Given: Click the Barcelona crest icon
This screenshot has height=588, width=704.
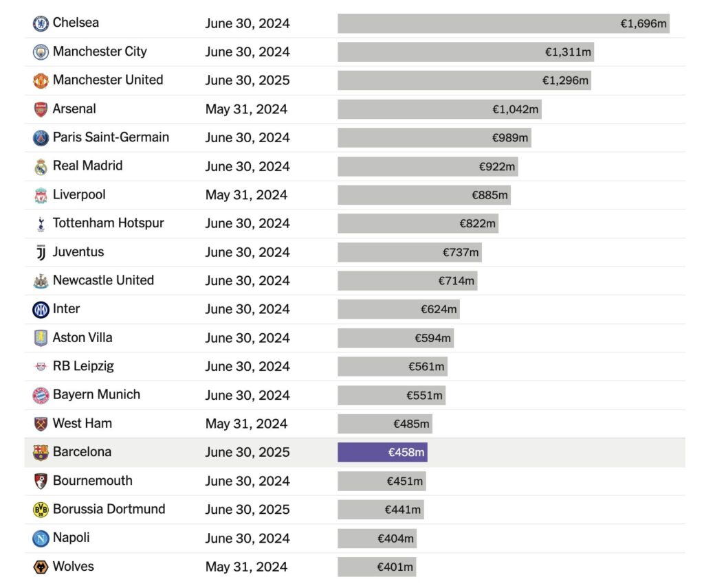Looking at the screenshot, I should pos(41,453).
